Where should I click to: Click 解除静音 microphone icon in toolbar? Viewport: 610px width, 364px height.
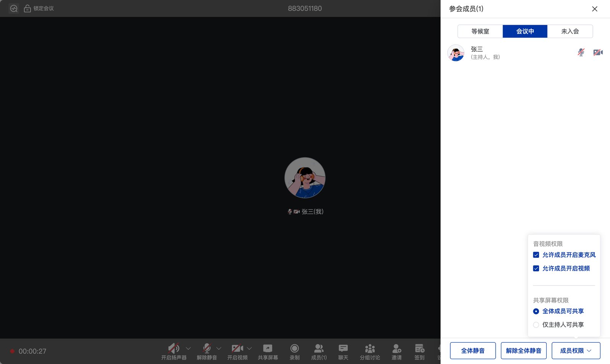tap(207, 348)
